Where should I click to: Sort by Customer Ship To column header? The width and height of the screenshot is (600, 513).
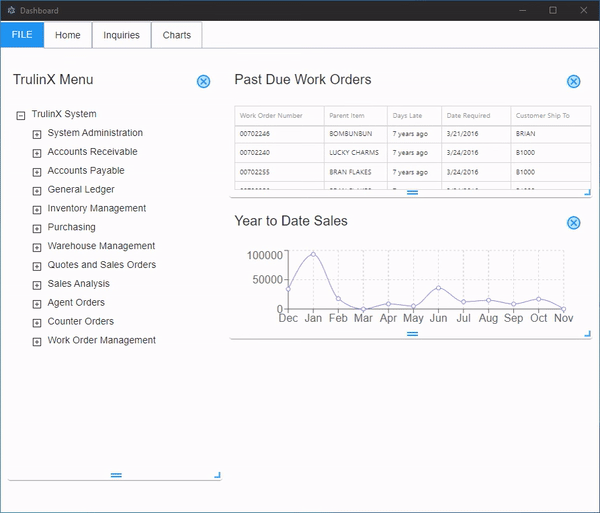click(x=551, y=116)
